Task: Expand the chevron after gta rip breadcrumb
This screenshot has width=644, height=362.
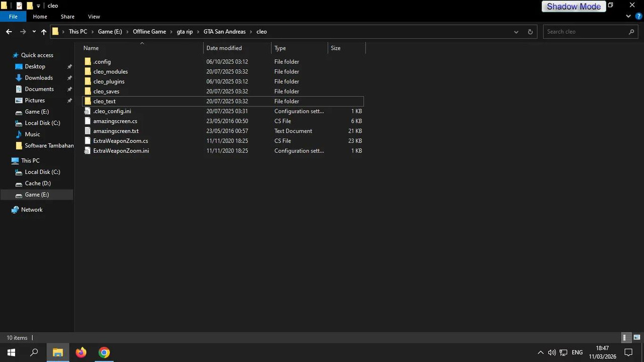Action: 198,32
